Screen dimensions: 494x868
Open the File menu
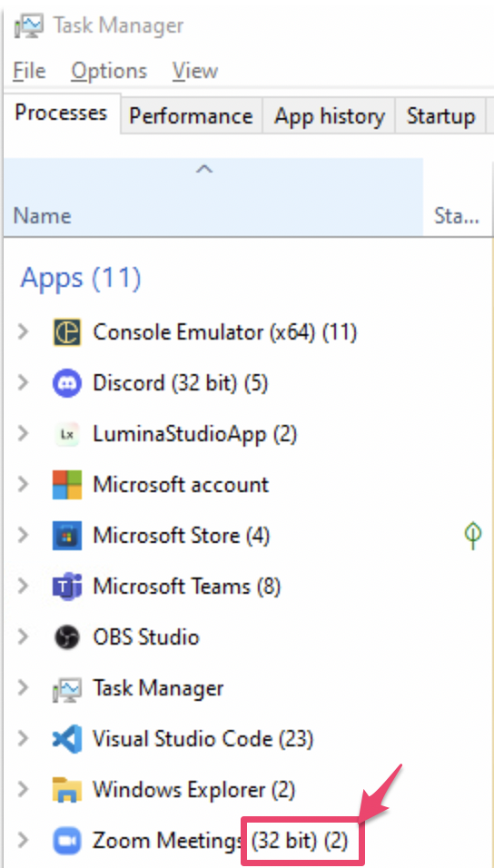click(29, 71)
